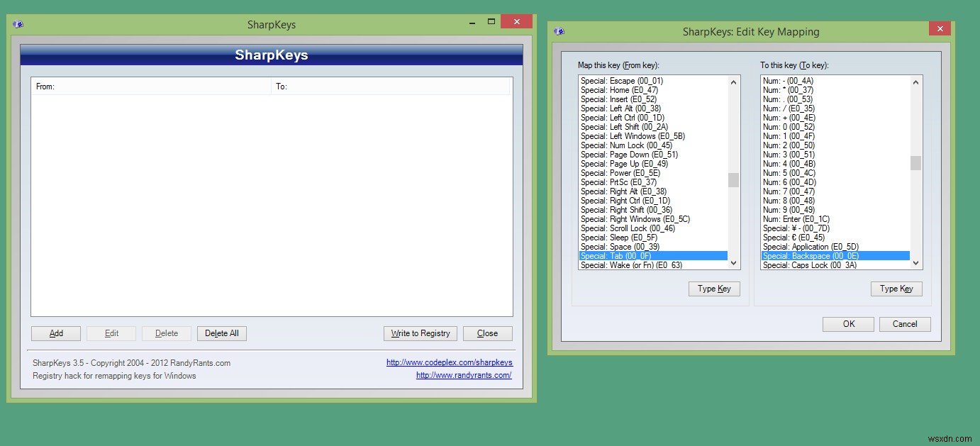Cancel the Edit Key Mapping dialog

(x=905, y=324)
